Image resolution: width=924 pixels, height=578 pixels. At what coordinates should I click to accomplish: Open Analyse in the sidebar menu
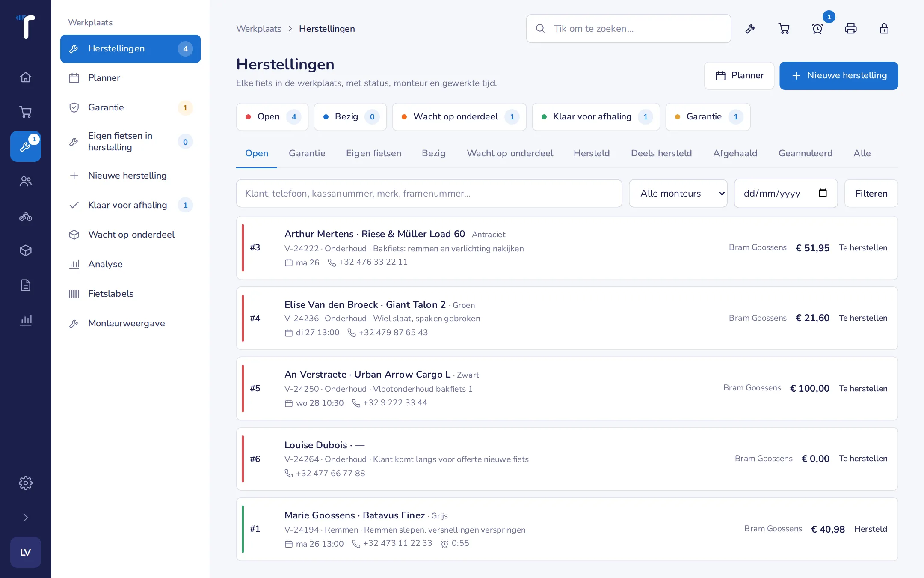(130, 264)
